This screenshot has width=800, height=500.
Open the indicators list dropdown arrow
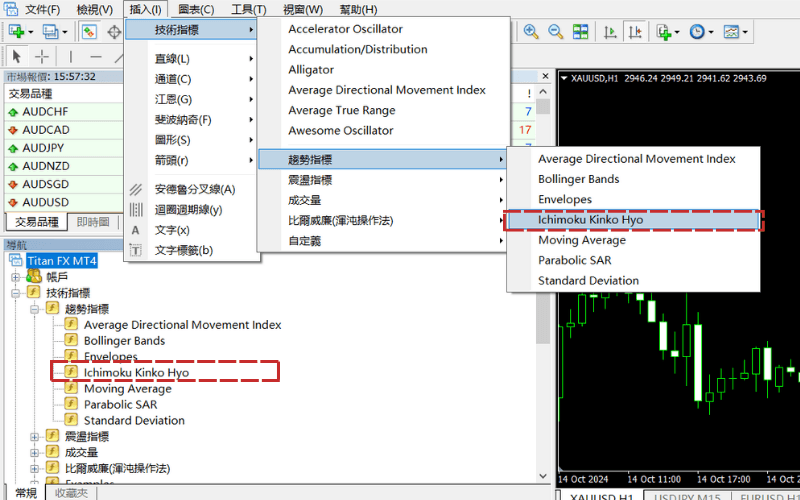677,32
